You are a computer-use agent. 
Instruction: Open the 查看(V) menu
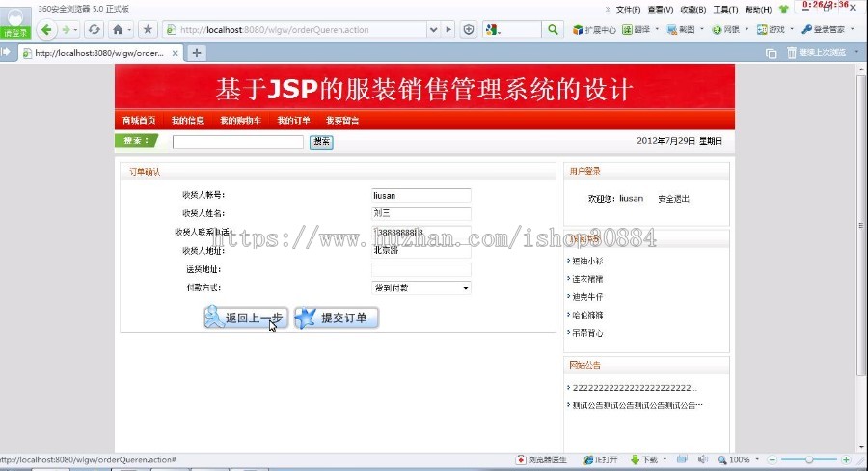point(661,10)
